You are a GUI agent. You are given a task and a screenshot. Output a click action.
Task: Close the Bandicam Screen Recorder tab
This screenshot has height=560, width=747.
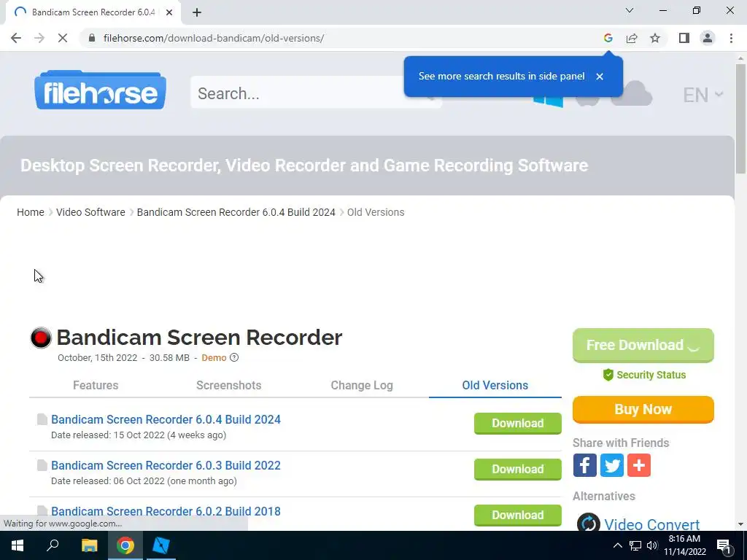pyautogui.click(x=169, y=12)
